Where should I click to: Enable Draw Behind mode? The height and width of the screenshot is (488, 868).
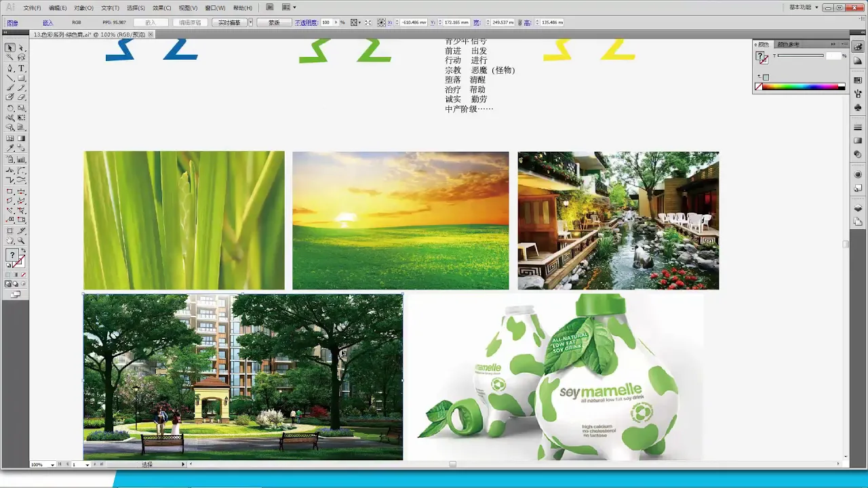(x=15, y=284)
